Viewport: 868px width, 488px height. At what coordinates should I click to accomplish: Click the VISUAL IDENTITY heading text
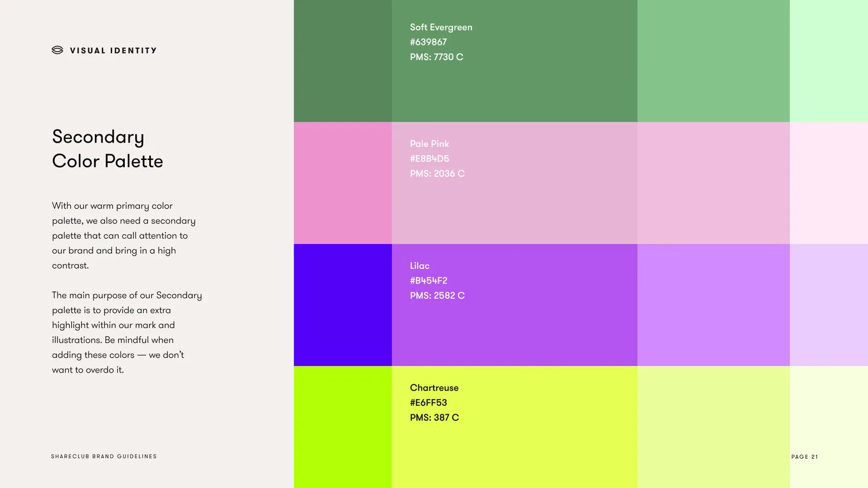pyautogui.click(x=113, y=50)
